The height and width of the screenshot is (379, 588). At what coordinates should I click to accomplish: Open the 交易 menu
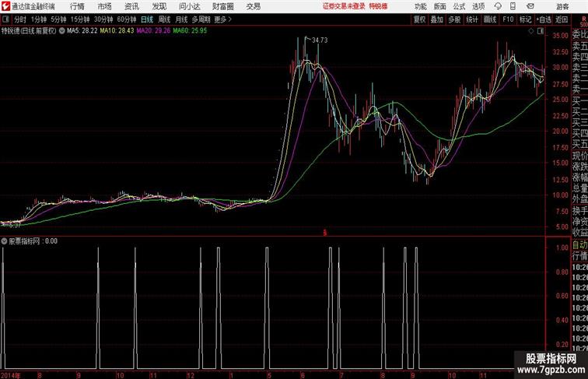(x=254, y=6)
